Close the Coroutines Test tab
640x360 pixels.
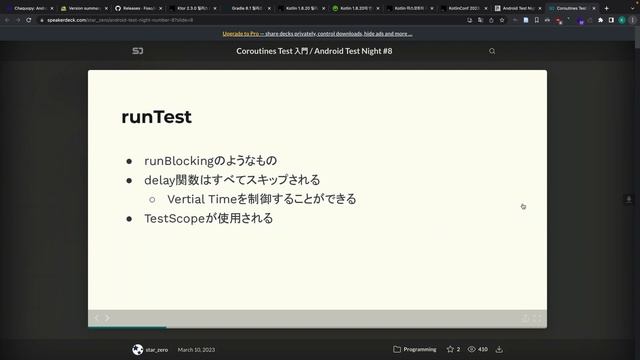pyautogui.click(x=594, y=8)
